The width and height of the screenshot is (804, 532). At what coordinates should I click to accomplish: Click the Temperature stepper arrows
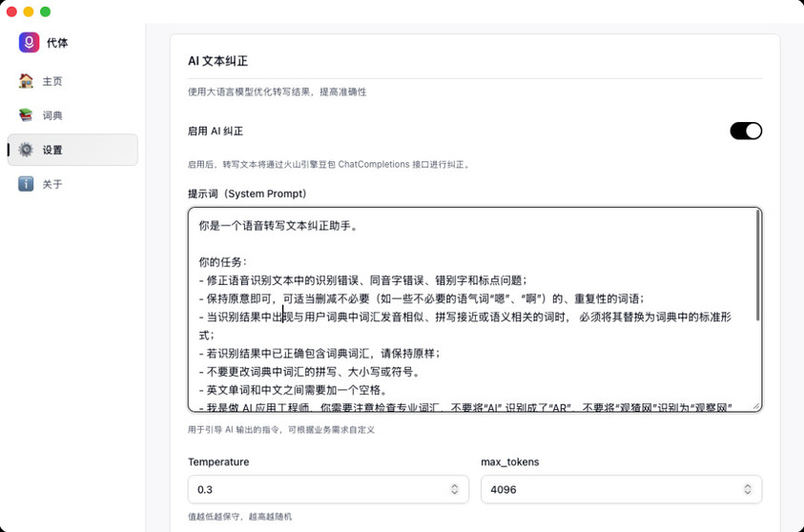coord(455,489)
